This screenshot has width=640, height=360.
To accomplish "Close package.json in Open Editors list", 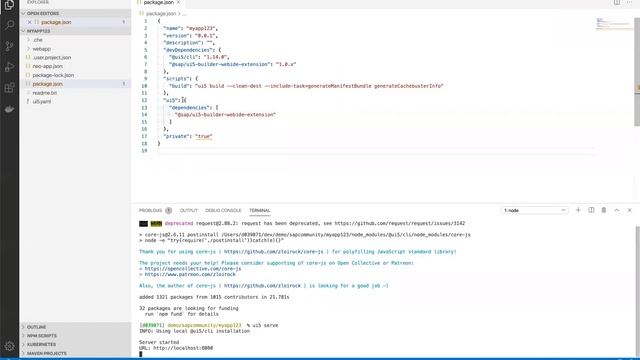I will [29, 22].
